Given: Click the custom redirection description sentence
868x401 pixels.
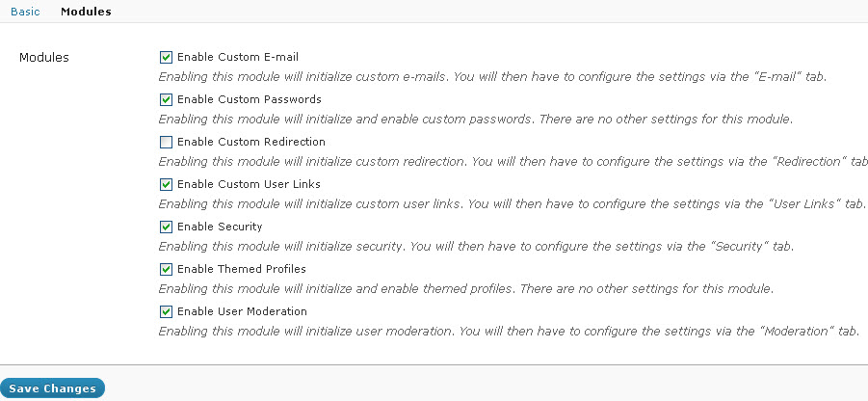Looking at the screenshot, I should pos(513,162).
